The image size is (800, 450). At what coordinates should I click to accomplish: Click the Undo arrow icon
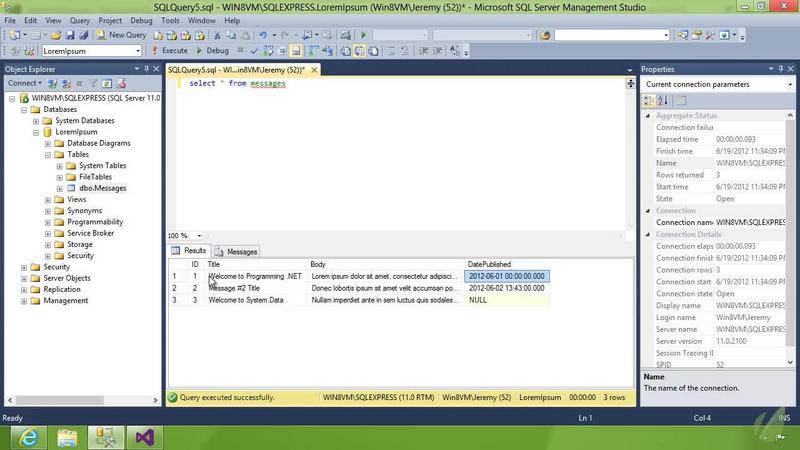point(263,35)
